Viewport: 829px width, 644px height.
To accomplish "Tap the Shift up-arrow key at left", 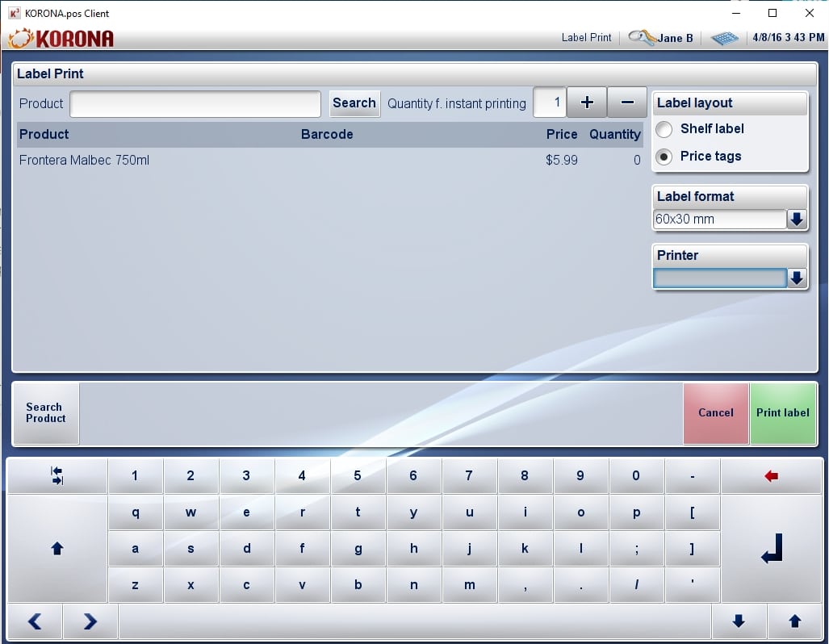I will (x=57, y=548).
